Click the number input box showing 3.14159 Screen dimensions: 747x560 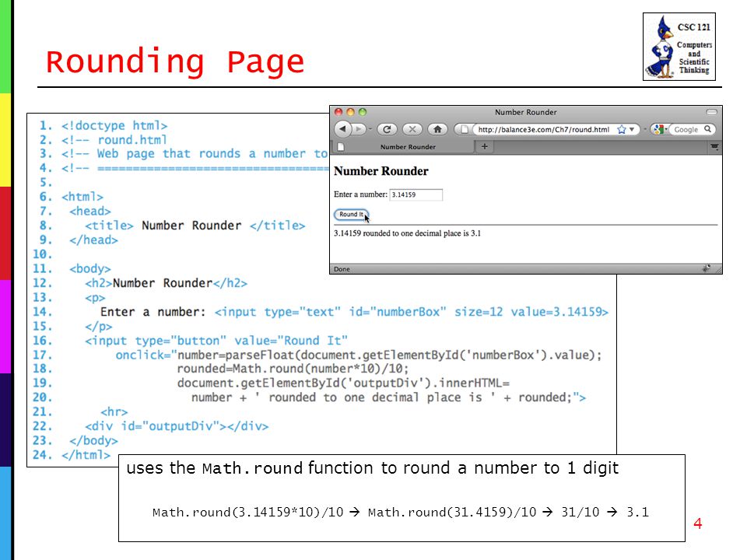(x=416, y=194)
